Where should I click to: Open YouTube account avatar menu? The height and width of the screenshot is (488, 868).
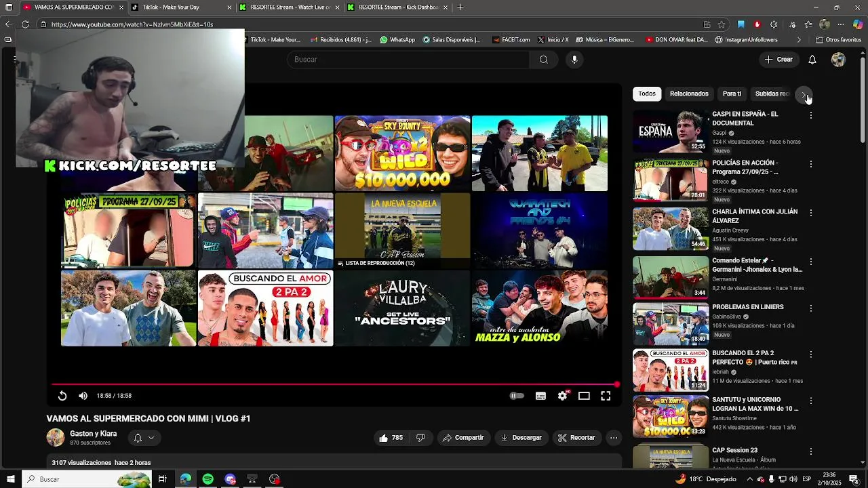tap(838, 60)
